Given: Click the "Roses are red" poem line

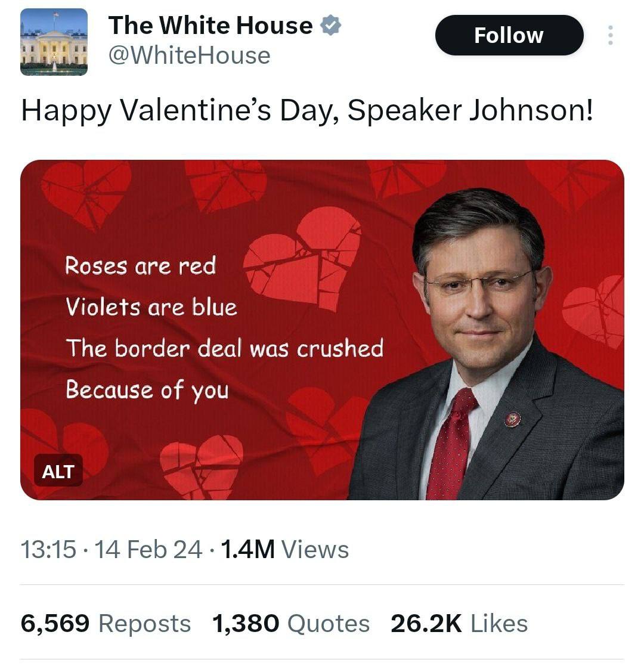Looking at the screenshot, I should pos(140,265).
